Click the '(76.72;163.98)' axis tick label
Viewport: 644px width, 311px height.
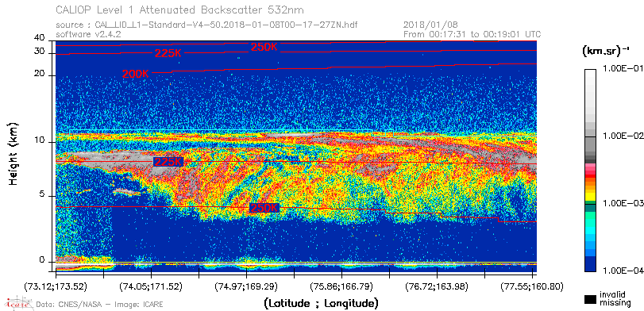click(x=438, y=286)
